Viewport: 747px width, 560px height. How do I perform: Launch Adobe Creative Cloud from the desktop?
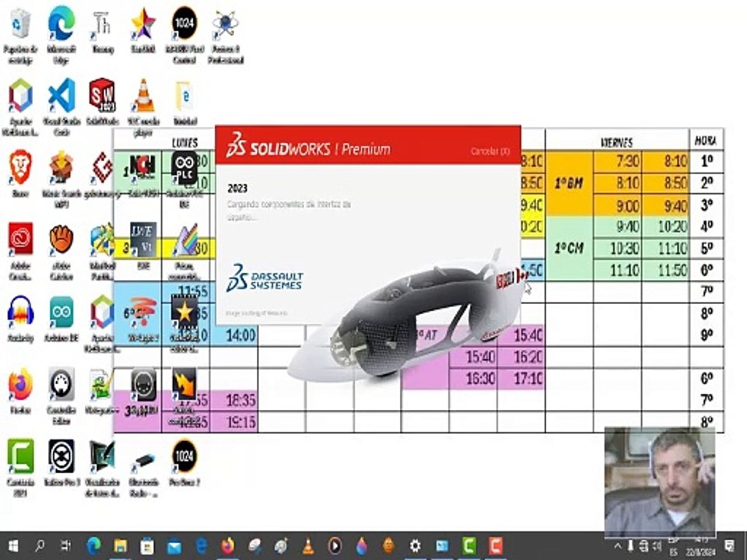pos(20,239)
